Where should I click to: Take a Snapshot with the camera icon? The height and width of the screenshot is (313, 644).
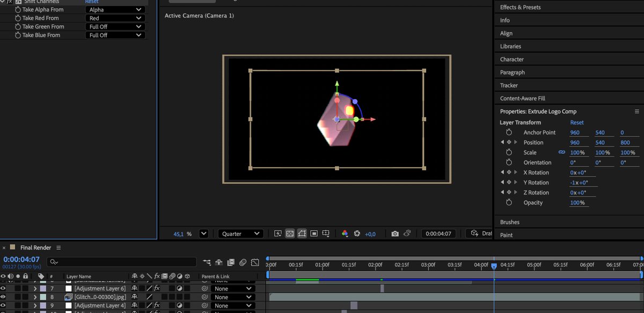point(395,234)
